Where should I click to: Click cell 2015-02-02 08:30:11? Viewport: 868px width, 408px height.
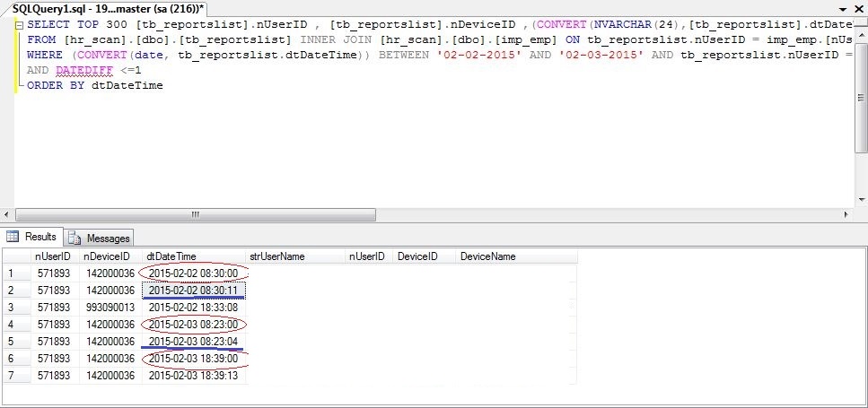[194, 291]
